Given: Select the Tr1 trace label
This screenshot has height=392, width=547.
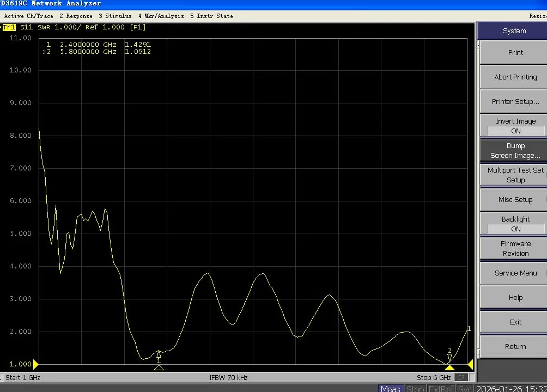Looking at the screenshot, I should [x=9, y=27].
